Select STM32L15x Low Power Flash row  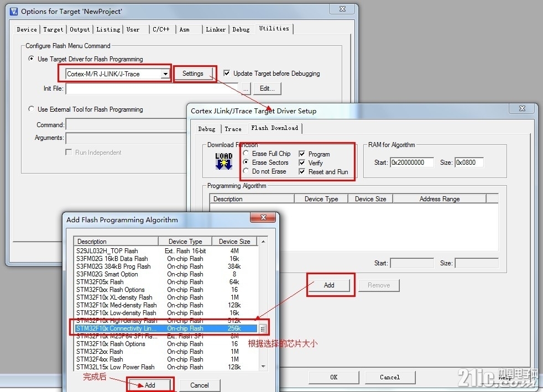coord(166,367)
